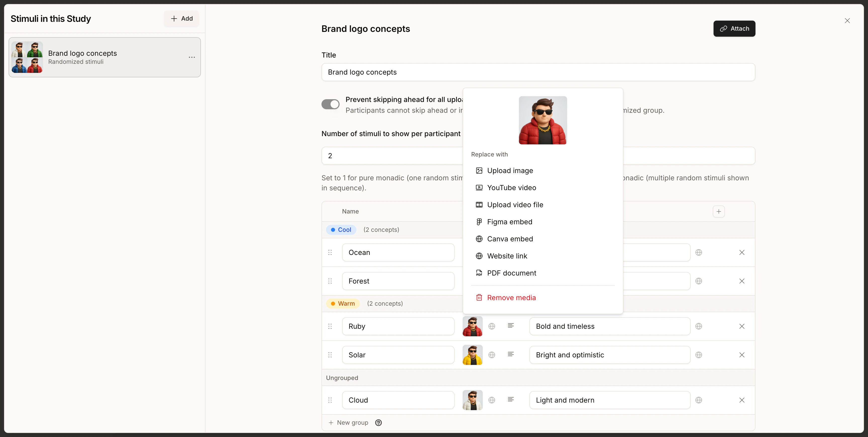Viewport: 868px width, 437px height.
Task: Click the Add button in Stimuli panel
Action: 181,19
